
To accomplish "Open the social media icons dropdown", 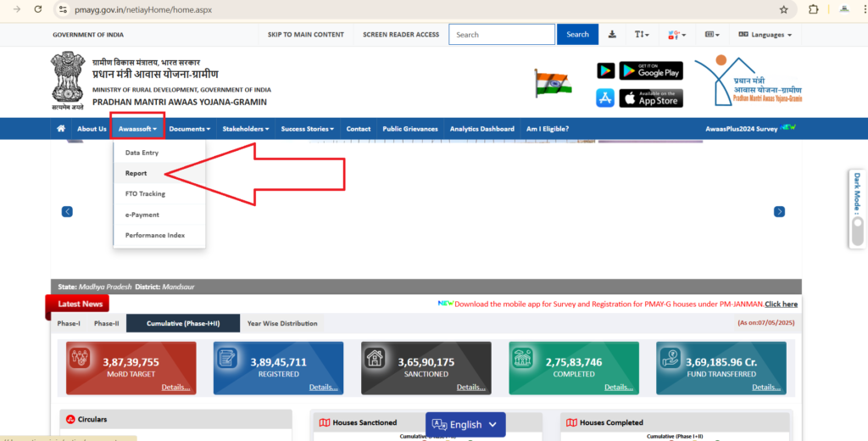I will click(x=676, y=35).
